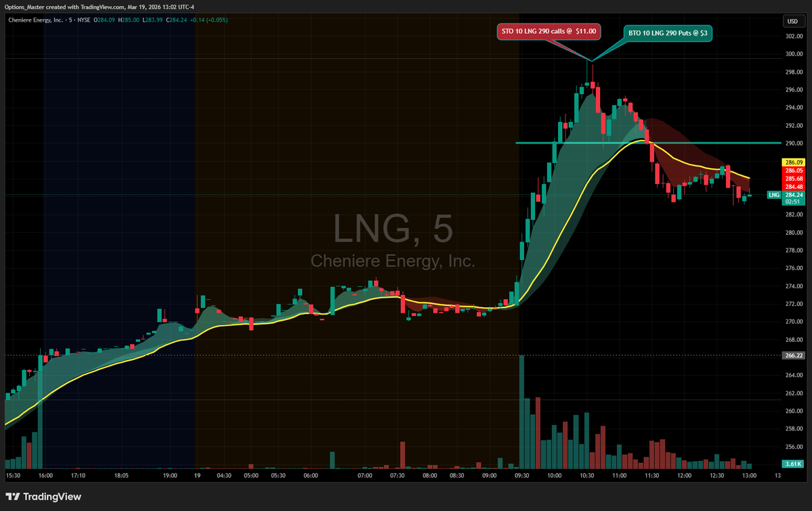812x511 pixels.
Task: Click the 290.00 price axis label
Action: [x=794, y=143]
